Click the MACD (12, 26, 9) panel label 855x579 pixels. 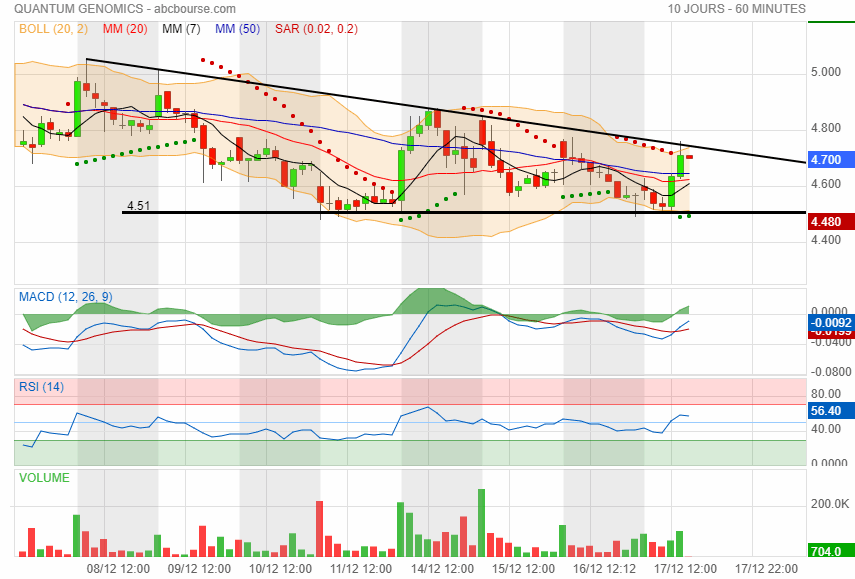click(65, 297)
